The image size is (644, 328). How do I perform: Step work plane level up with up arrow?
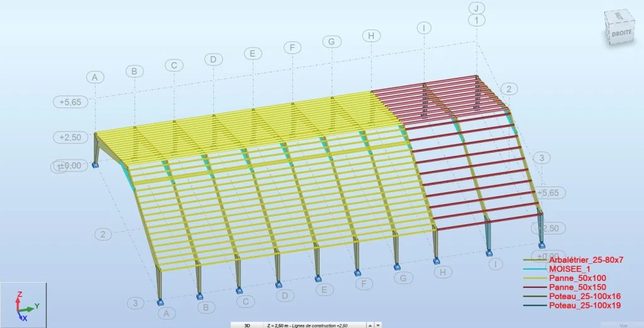[x=370, y=325]
